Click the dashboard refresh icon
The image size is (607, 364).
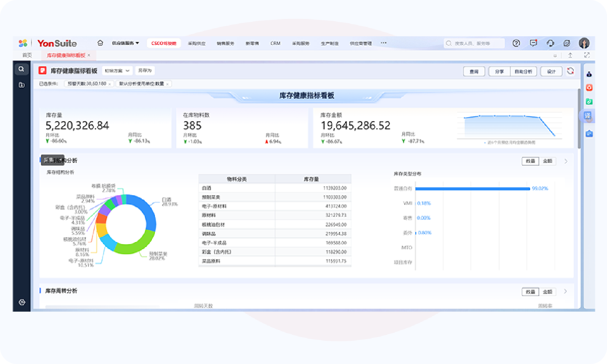pos(570,71)
